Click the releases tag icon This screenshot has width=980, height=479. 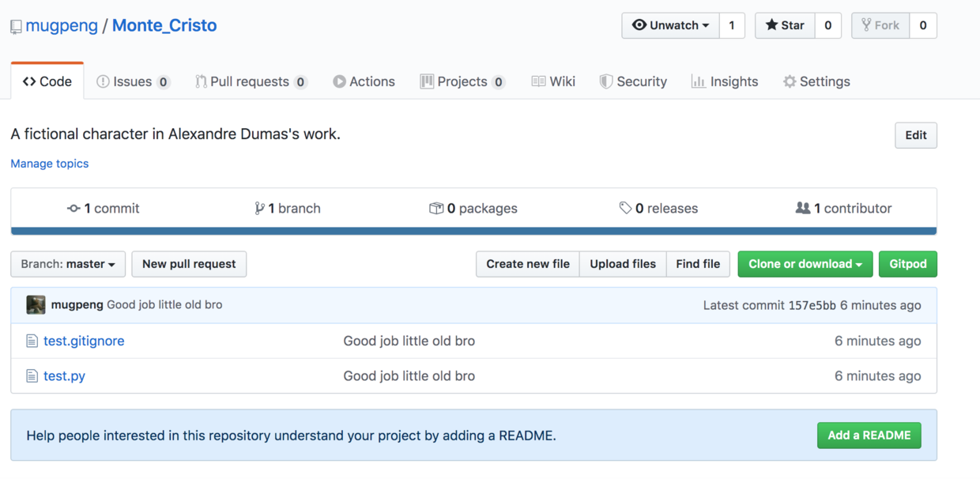pos(625,209)
